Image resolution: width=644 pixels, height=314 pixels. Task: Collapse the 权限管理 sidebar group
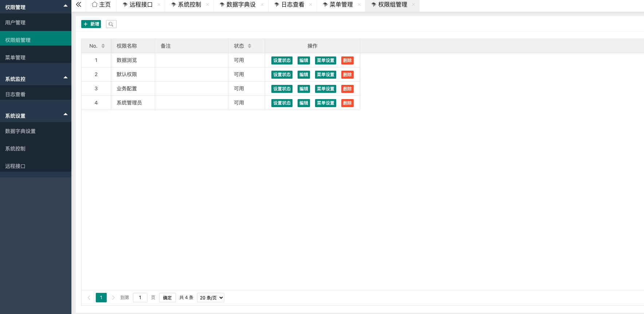tap(66, 6)
